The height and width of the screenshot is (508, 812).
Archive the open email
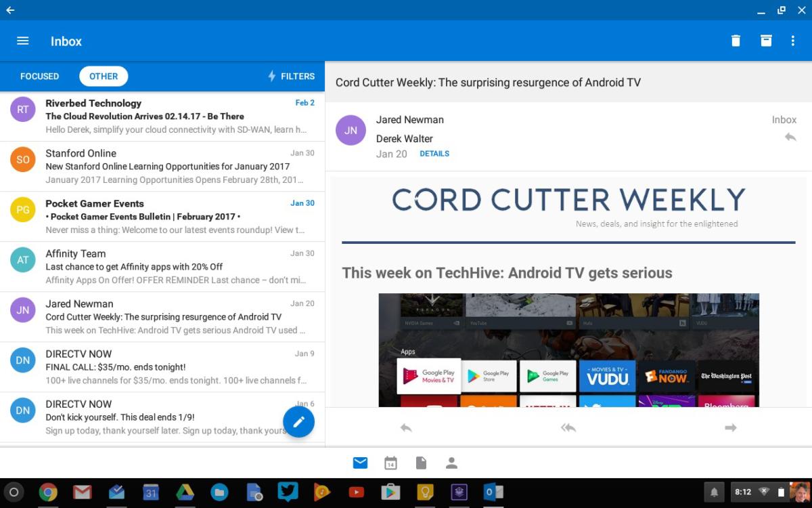(x=766, y=41)
